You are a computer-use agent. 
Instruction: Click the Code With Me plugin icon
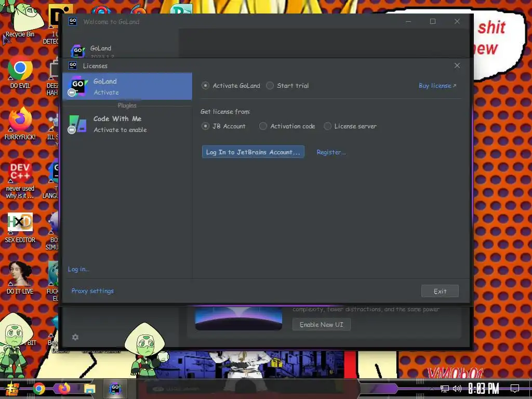[x=77, y=124]
